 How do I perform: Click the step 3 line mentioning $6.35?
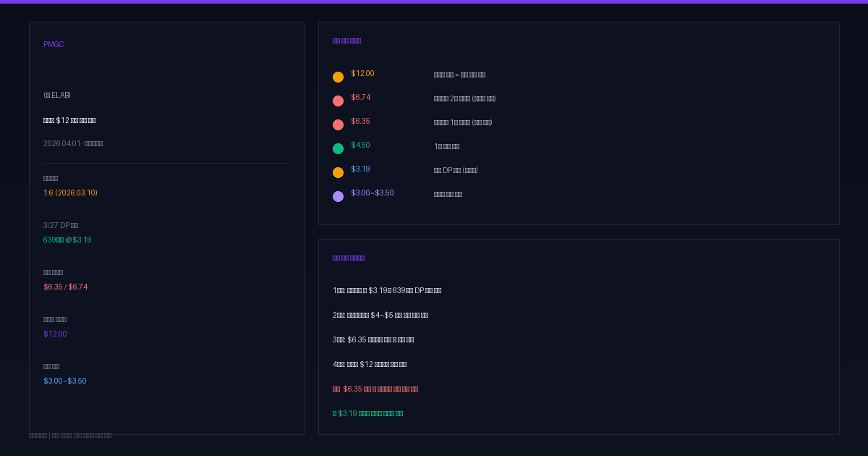pyautogui.click(x=373, y=340)
